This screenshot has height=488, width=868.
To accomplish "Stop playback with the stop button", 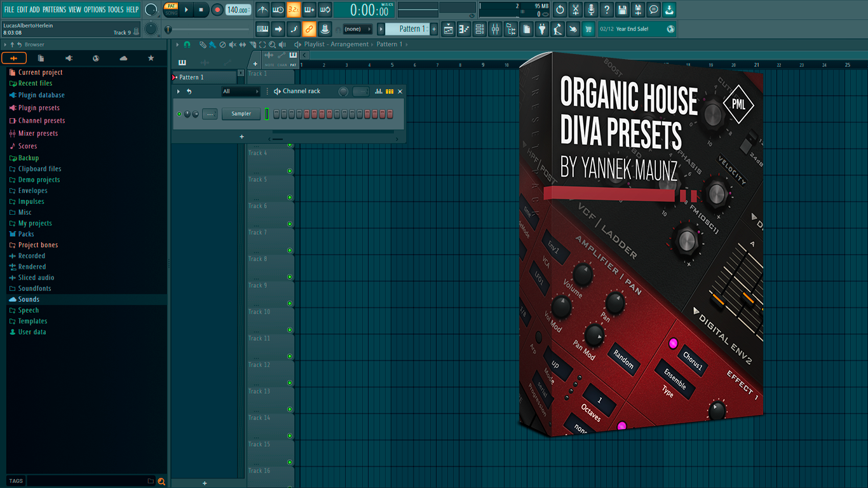I will coord(201,10).
